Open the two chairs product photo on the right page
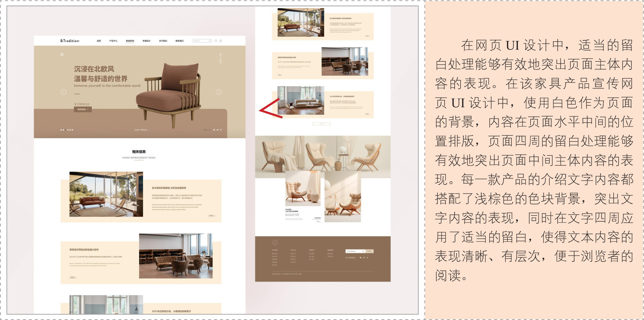 343,196
